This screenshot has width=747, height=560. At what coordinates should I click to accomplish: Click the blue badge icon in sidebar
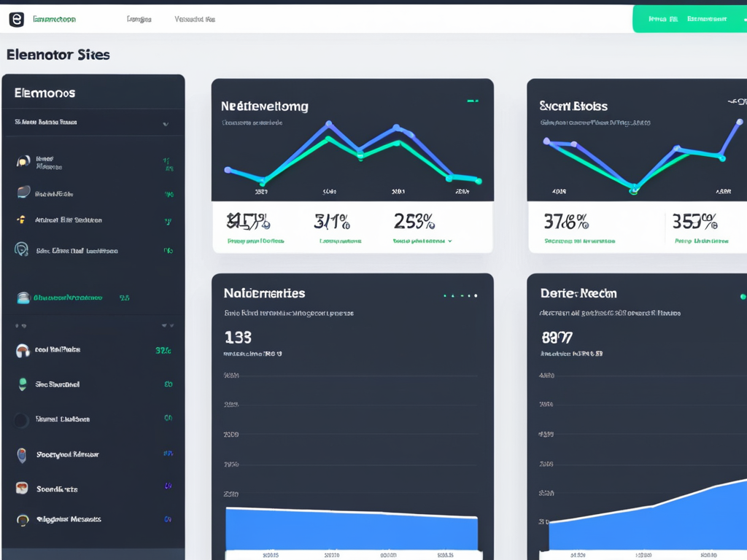click(21, 455)
